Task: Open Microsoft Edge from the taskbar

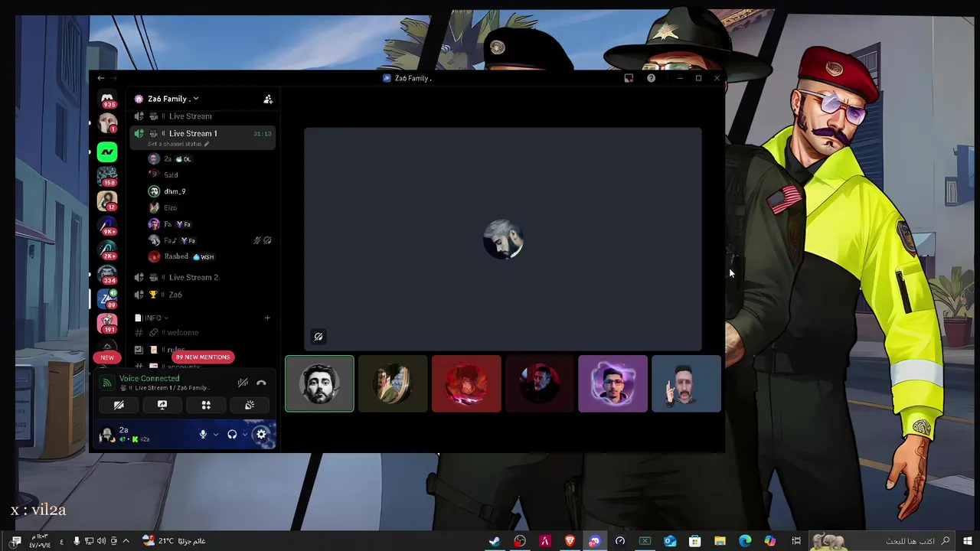Action: (745, 541)
